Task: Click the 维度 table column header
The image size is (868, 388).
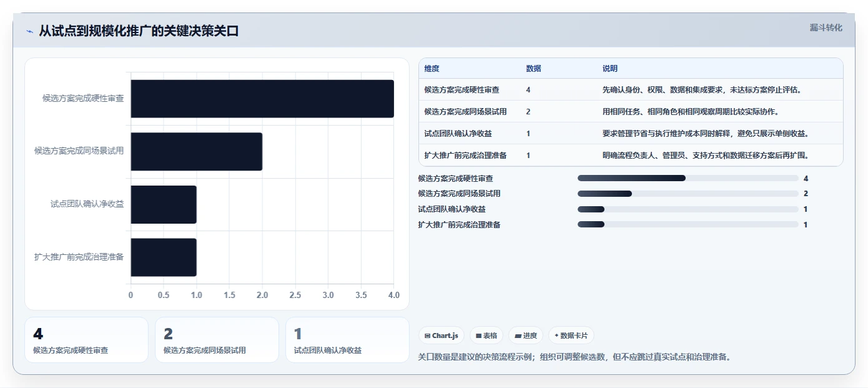Action: coord(432,69)
